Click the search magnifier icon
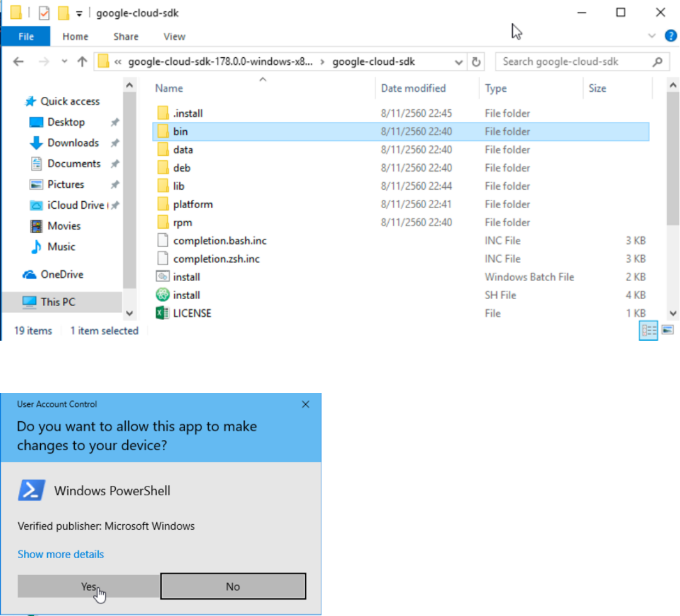Screen dimensions: 680x616 [657, 62]
